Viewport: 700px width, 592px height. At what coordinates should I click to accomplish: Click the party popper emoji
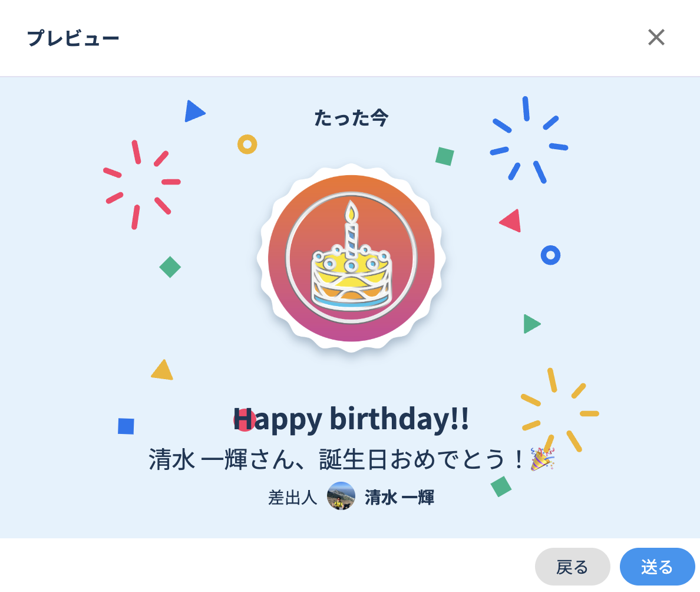tap(542, 459)
